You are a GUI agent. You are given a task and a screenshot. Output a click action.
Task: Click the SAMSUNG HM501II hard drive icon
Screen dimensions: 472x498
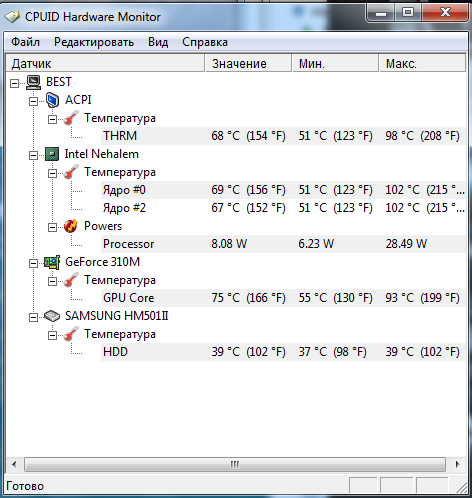52,316
